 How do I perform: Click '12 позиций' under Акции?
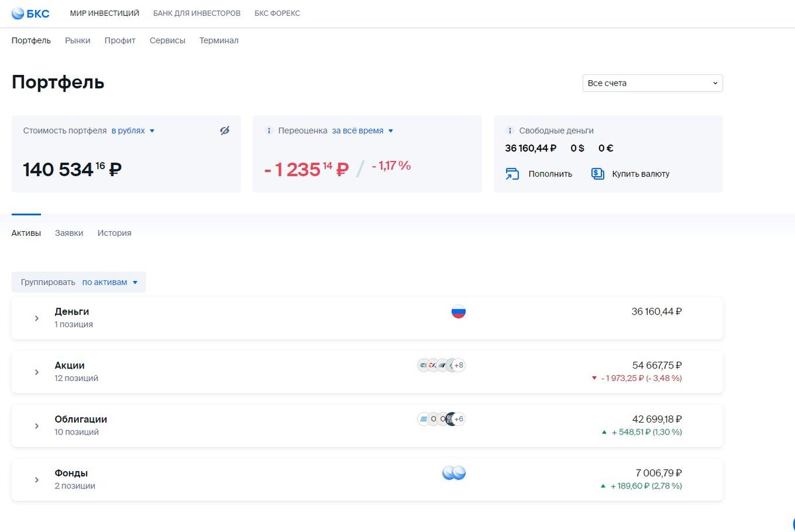(76, 378)
